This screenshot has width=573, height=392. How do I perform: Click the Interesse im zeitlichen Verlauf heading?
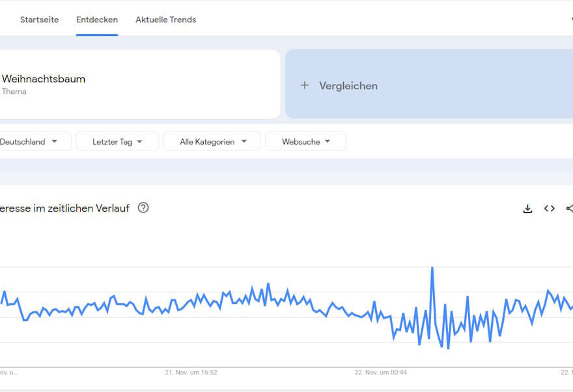(65, 208)
